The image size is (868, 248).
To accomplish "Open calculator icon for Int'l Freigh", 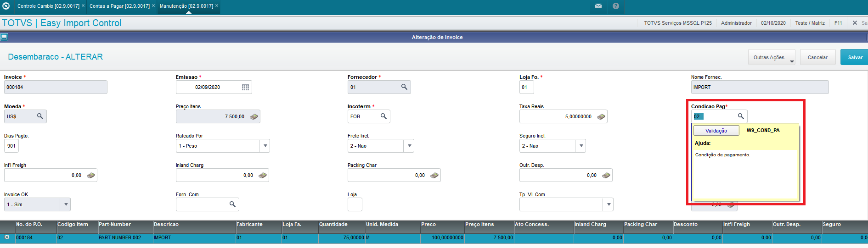I will coord(91,175).
